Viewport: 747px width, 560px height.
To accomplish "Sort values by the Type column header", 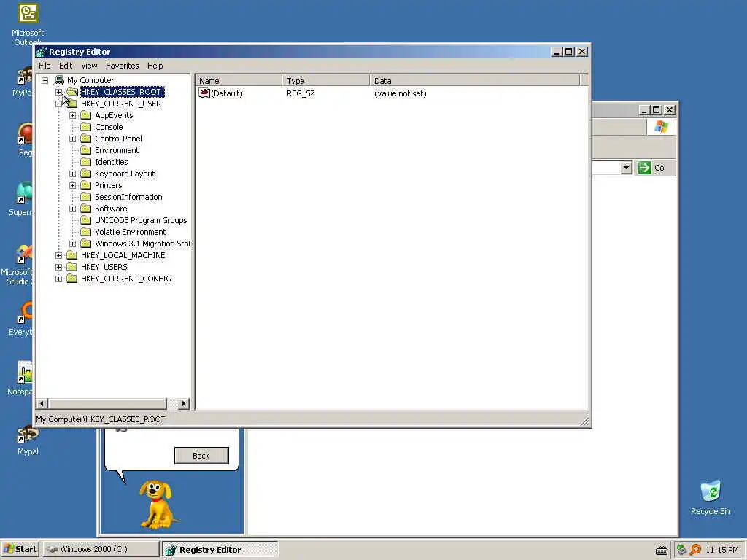I will (x=326, y=80).
